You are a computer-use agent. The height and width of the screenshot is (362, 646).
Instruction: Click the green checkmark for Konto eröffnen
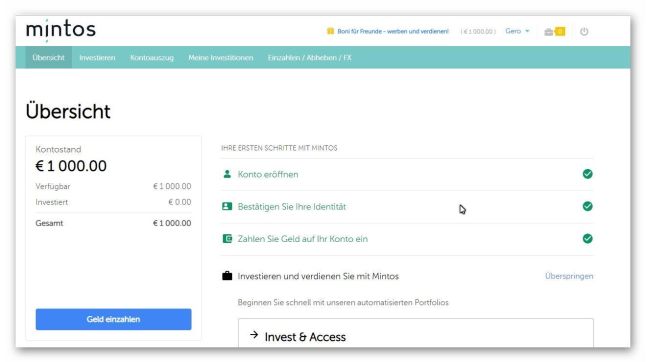(x=587, y=174)
